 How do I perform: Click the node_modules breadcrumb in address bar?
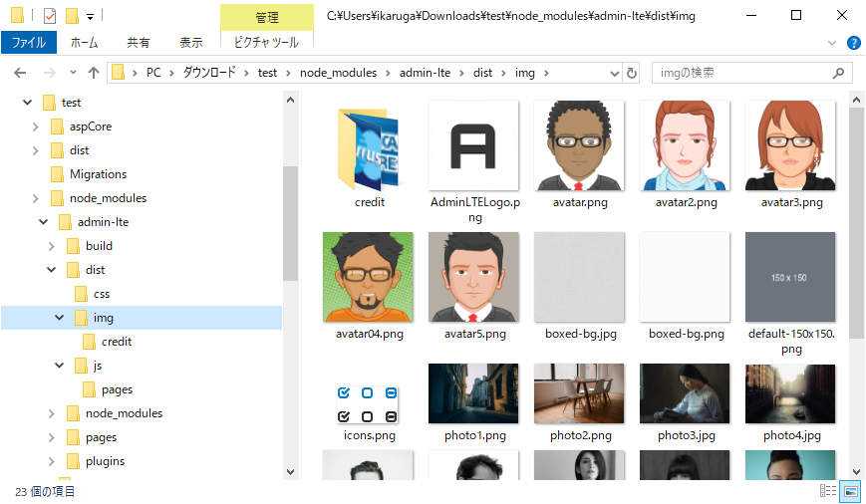click(338, 73)
